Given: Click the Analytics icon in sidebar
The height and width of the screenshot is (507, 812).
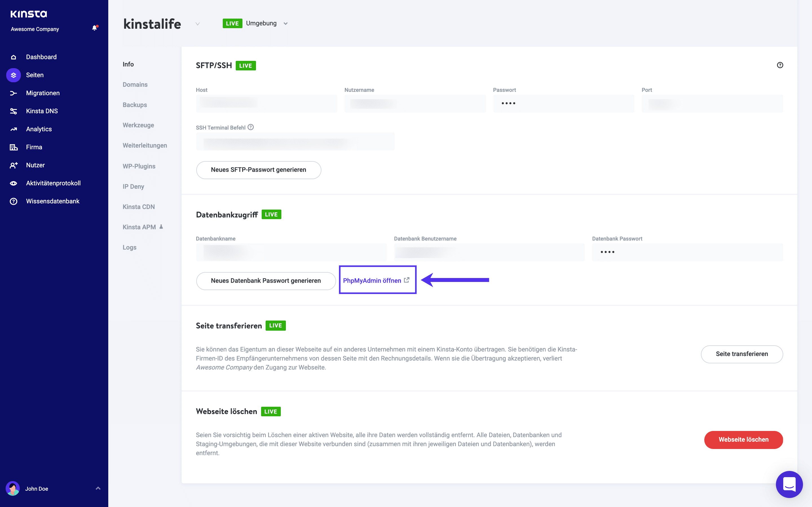Looking at the screenshot, I should (14, 129).
